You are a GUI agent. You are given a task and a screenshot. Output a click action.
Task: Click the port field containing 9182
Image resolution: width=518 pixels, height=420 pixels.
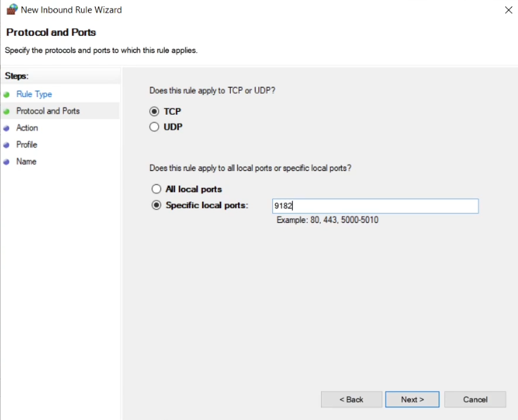tap(375, 205)
